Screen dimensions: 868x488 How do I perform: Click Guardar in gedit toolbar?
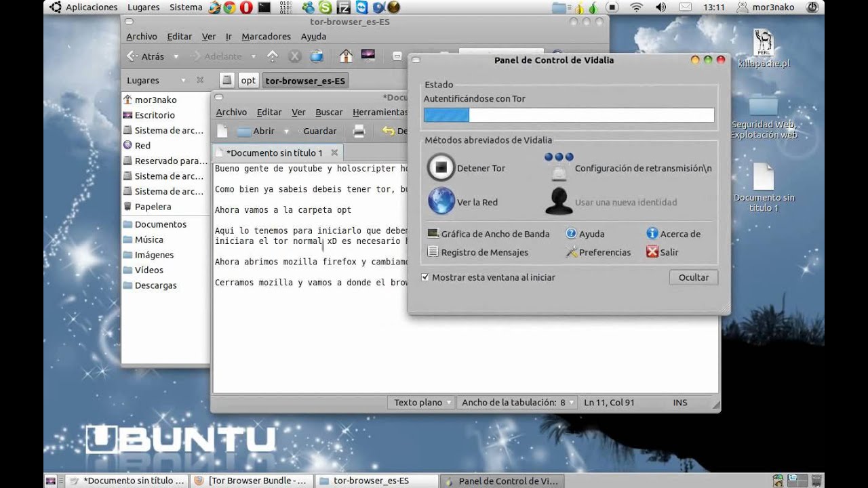click(x=319, y=131)
